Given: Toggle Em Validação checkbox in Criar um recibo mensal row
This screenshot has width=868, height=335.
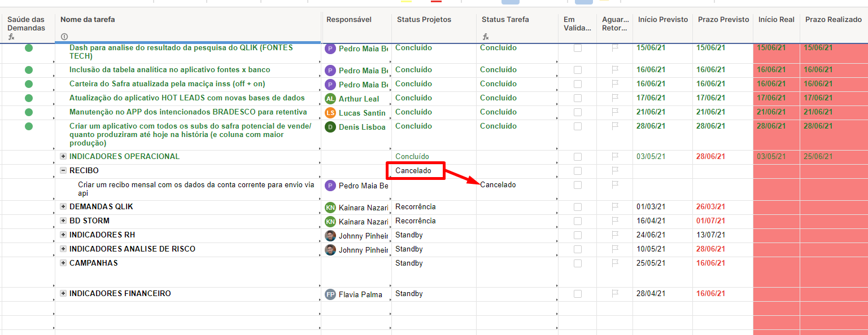Looking at the screenshot, I should click(x=578, y=185).
